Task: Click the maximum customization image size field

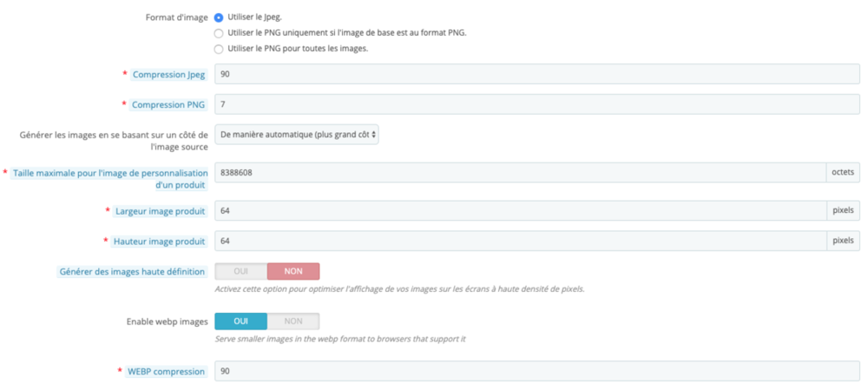Action: [x=519, y=173]
